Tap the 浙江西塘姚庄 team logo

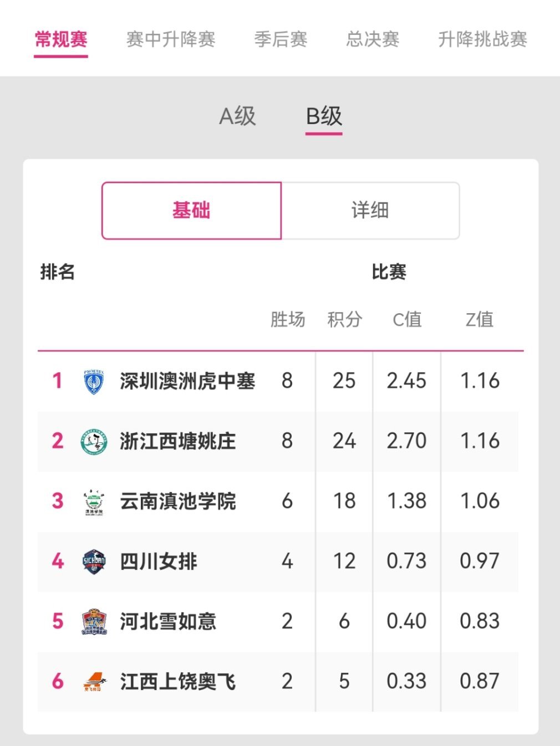(x=94, y=441)
